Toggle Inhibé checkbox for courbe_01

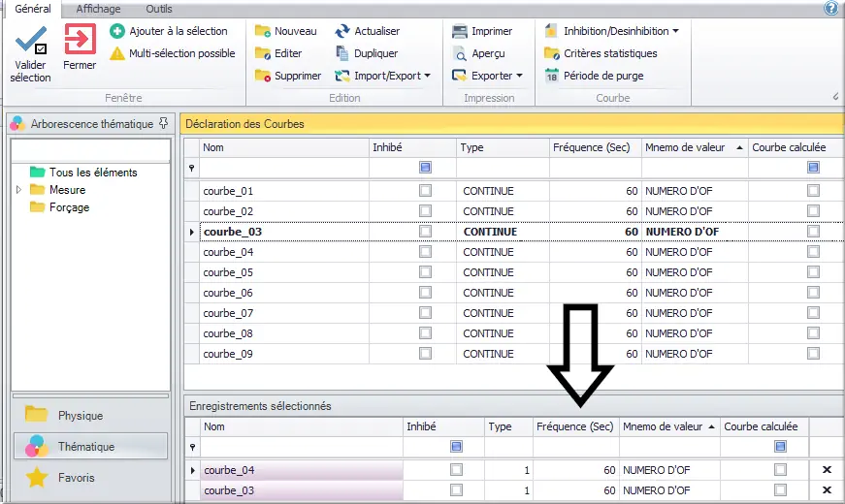425,191
